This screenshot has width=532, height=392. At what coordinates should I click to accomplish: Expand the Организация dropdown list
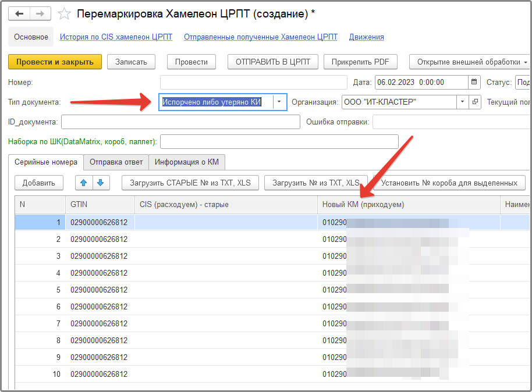[x=462, y=102]
